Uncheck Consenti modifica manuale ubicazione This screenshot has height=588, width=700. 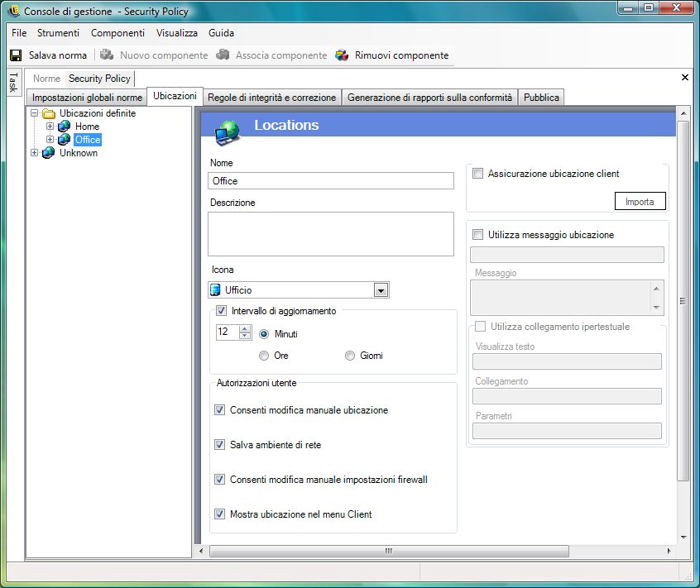coord(219,410)
